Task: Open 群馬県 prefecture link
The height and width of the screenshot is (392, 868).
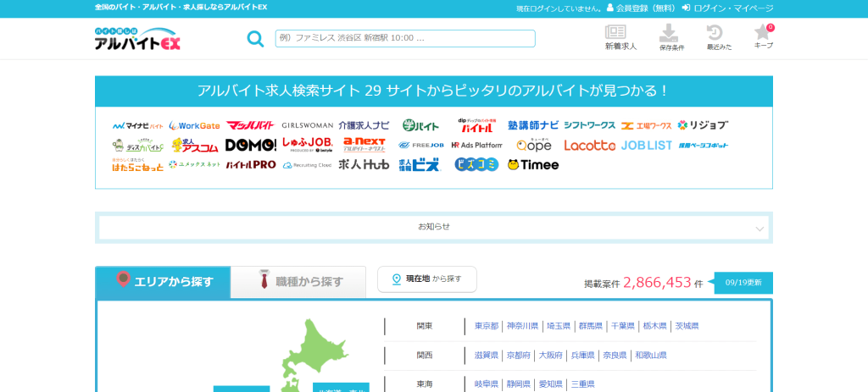Action: (591, 326)
